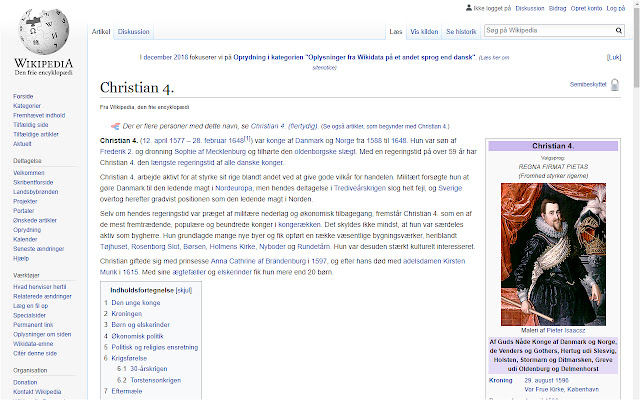Click the semi-protected padlock icon
640x400 pixels.
pos(615,85)
